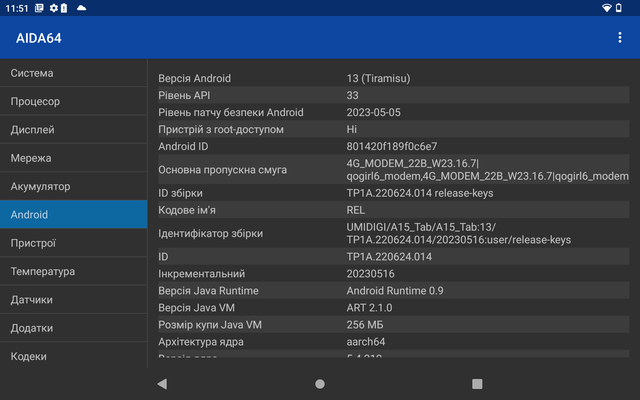The height and width of the screenshot is (400, 640).
Task: Open the Акумулятор section
Action: coord(73,187)
